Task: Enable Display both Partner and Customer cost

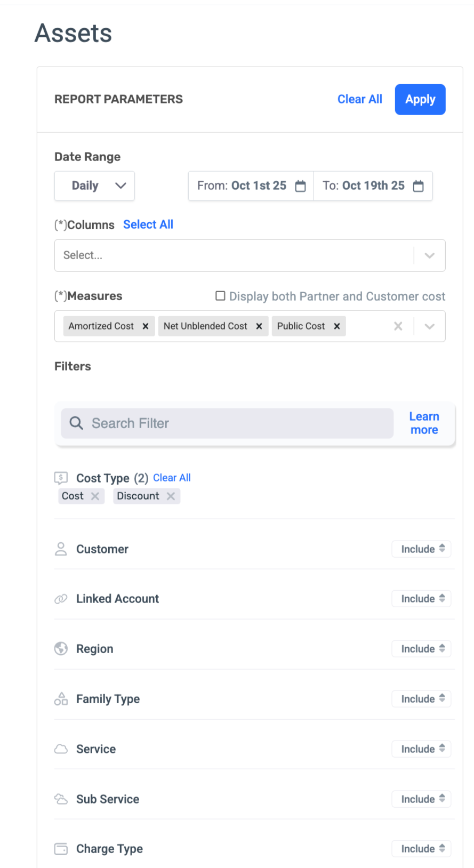Action: pos(220,296)
